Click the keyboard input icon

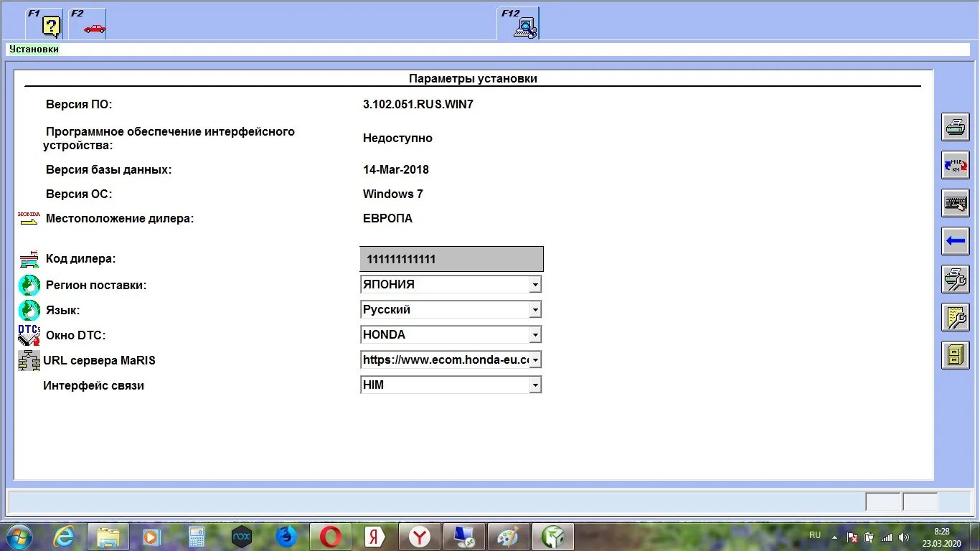click(x=956, y=203)
